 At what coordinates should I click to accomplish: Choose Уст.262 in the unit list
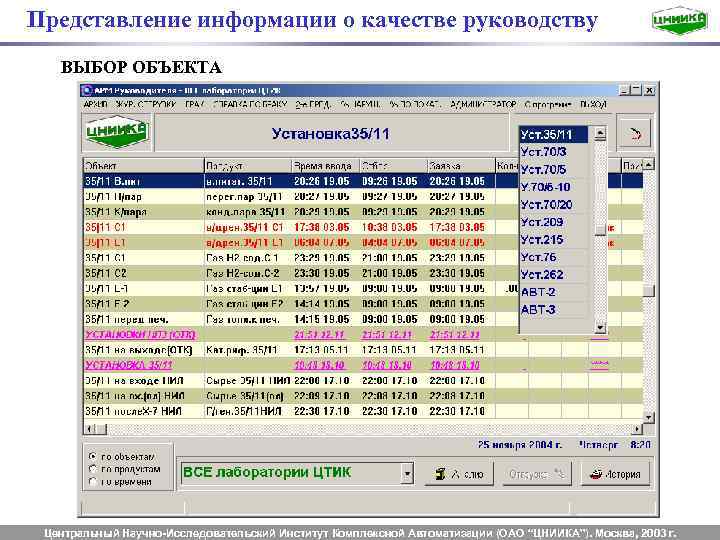(554, 275)
